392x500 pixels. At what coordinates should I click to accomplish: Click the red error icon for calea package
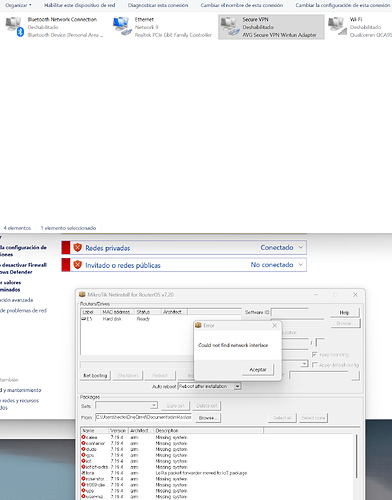click(83, 437)
